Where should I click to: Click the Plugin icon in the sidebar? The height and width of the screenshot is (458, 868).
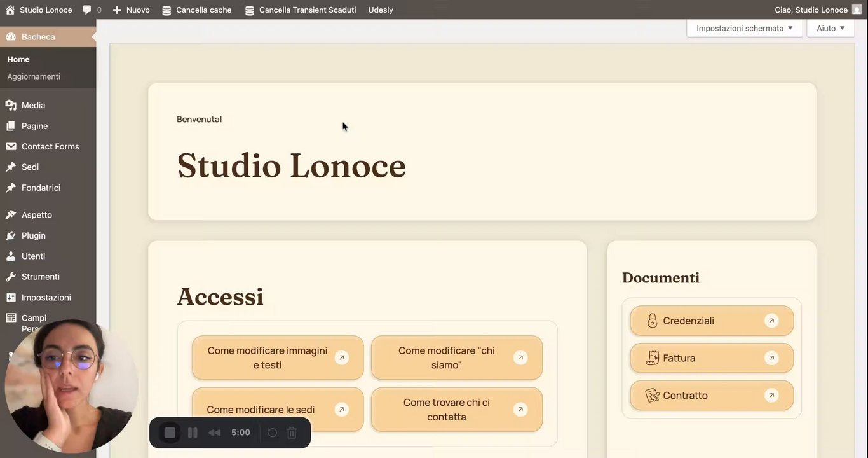pyautogui.click(x=11, y=235)
